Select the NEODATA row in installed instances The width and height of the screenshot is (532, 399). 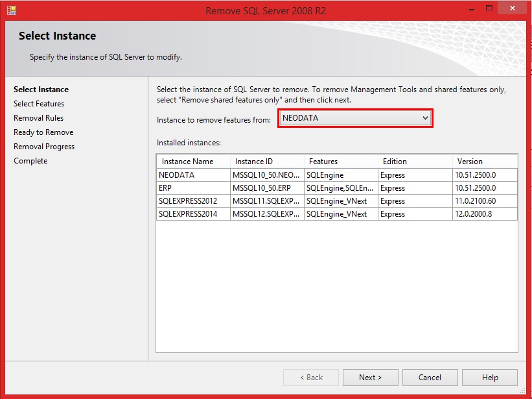click(x=337, y=175)
